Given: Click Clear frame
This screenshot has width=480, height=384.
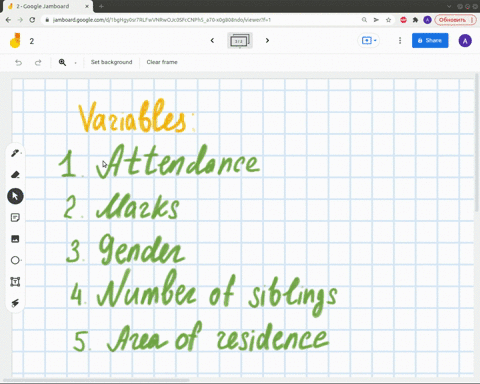Looking at the screenshot, I should [x=162, y=62].
